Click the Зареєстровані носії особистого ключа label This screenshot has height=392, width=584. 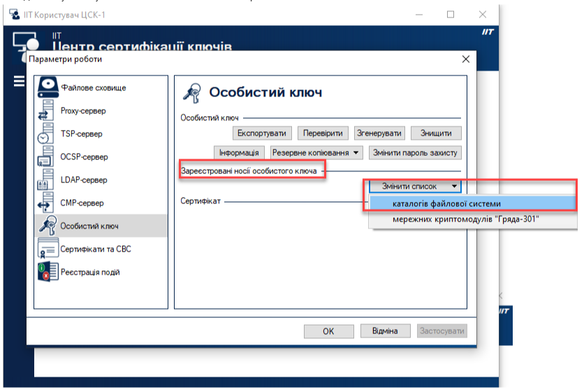249,171
